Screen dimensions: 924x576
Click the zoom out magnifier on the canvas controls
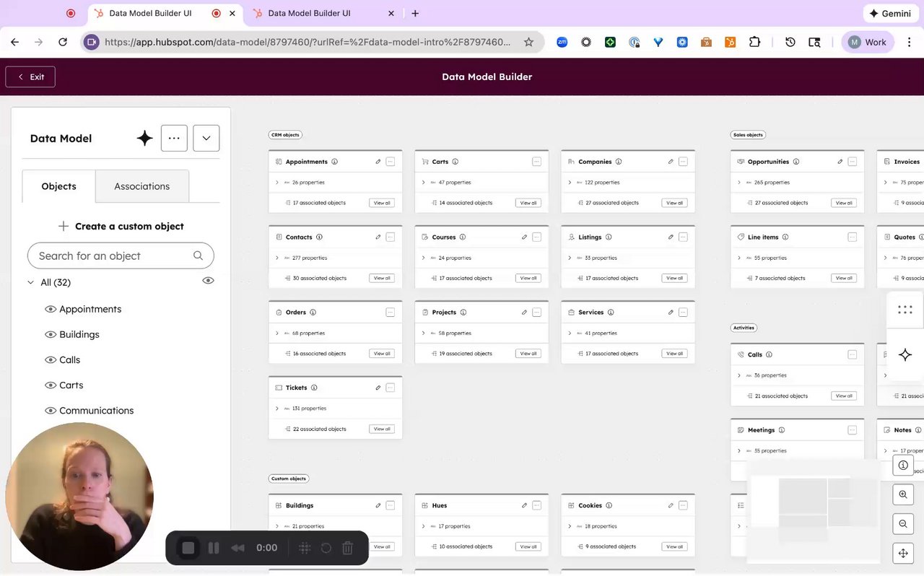click(x=903, y=524)
